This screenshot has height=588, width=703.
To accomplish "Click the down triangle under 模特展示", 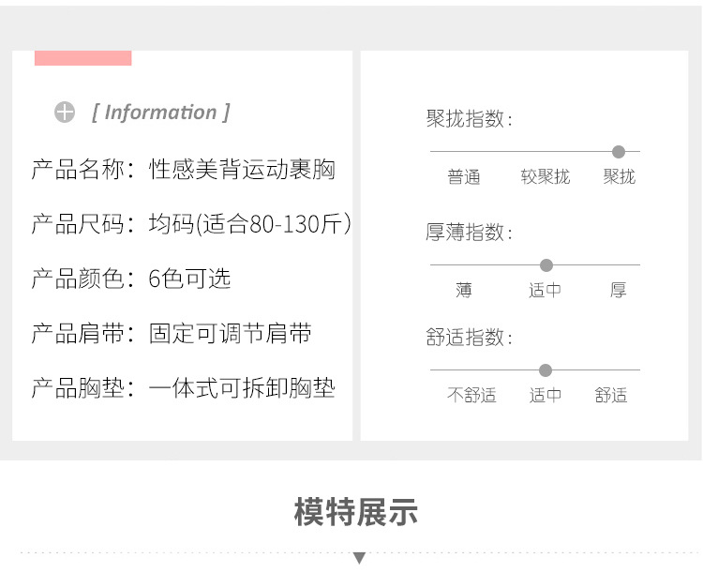I will click(358, 559).
